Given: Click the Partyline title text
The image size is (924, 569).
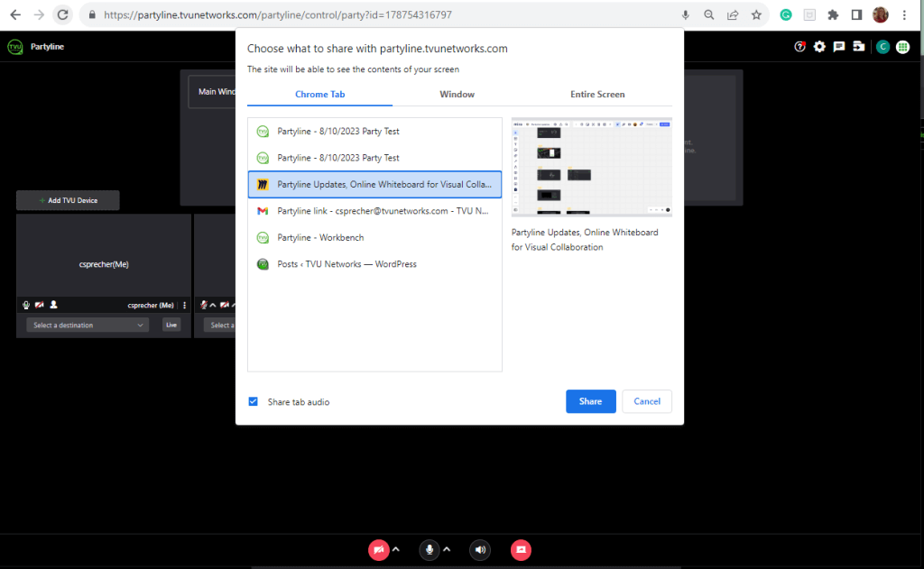Looking at the screenshot, I should (47, 47).
